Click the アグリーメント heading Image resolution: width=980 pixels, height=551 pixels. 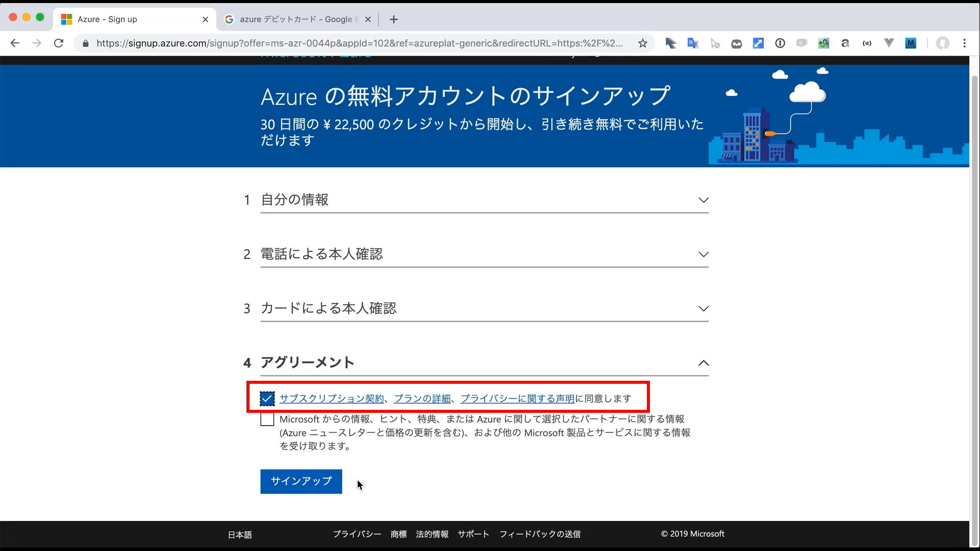tap(307, 362)
